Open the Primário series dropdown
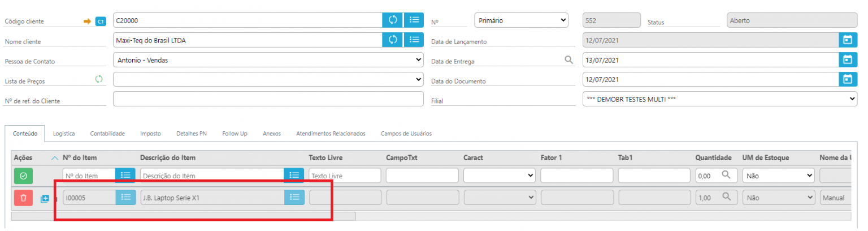The image size is (868, 231). pos(521,20)
